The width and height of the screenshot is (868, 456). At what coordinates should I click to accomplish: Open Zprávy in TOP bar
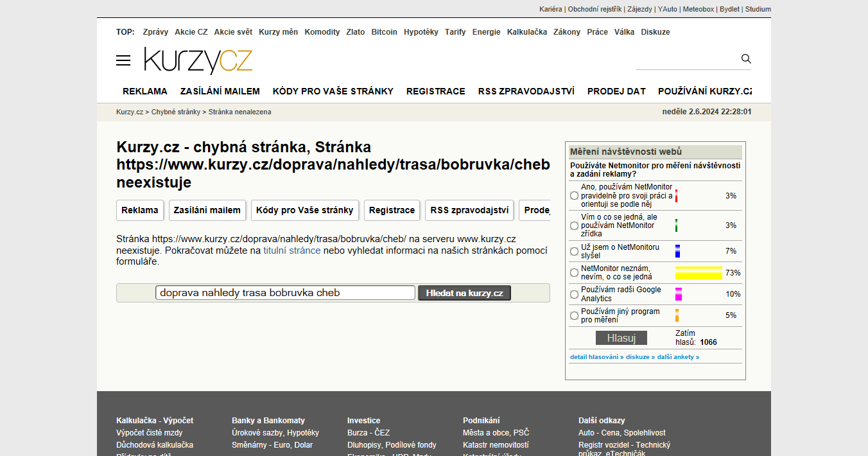pos(155,32)
